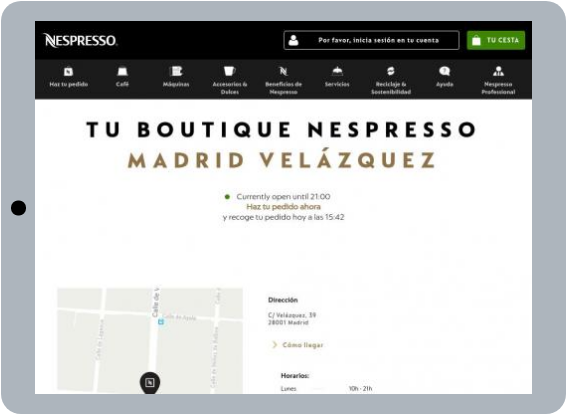Viewport: 567px width, 415px height.
Task: Click the Servicios cloche icon
Action: pos(337,71)
